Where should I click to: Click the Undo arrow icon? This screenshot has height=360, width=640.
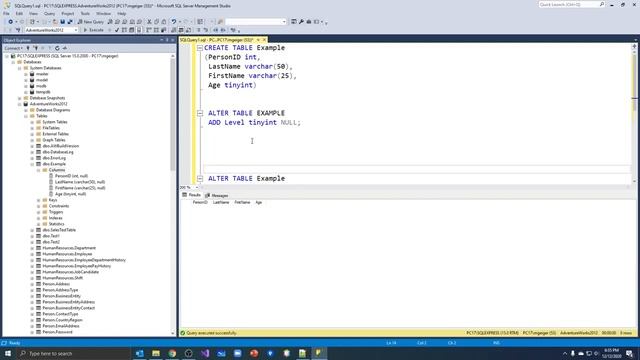click(174, 22)
